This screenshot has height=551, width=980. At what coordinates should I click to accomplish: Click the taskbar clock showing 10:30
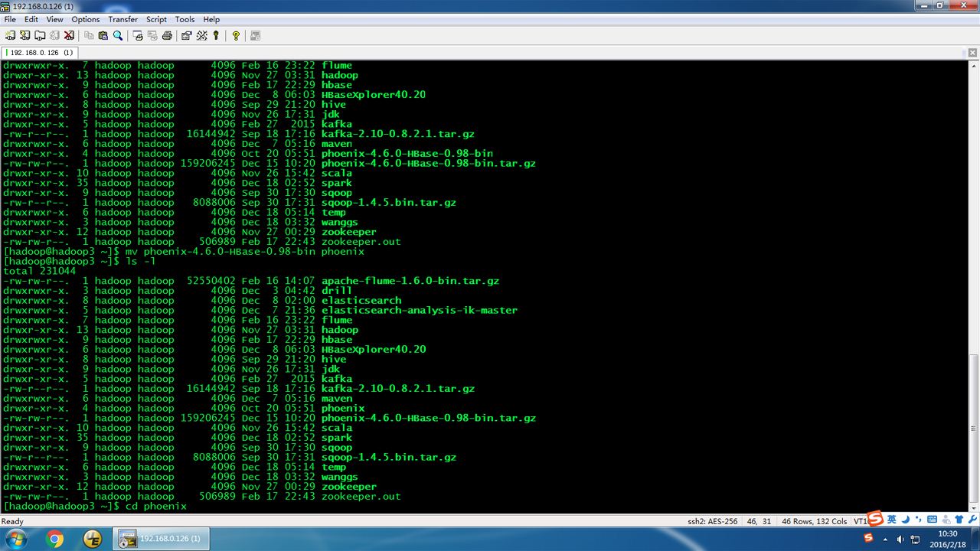(948, 539)
